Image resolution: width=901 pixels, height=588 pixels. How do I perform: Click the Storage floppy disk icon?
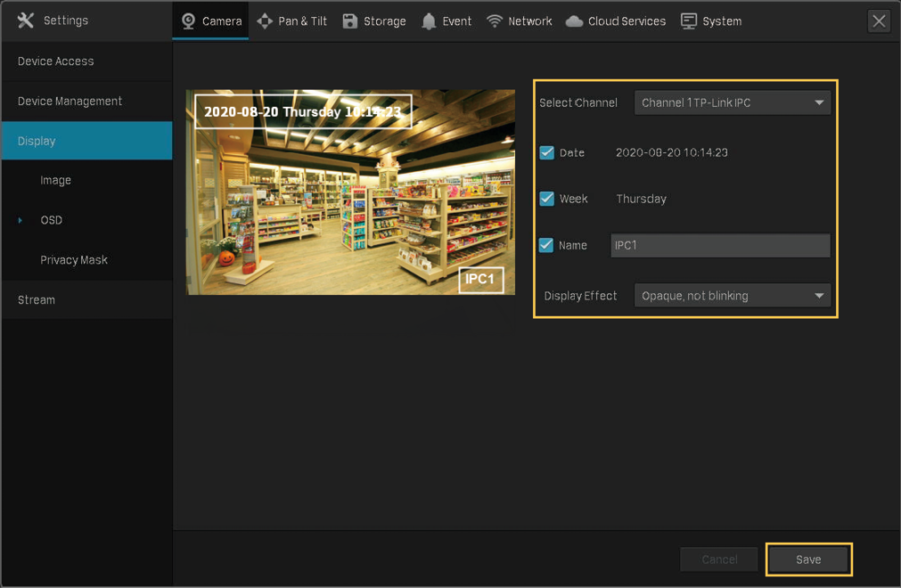tap(350, 21)
